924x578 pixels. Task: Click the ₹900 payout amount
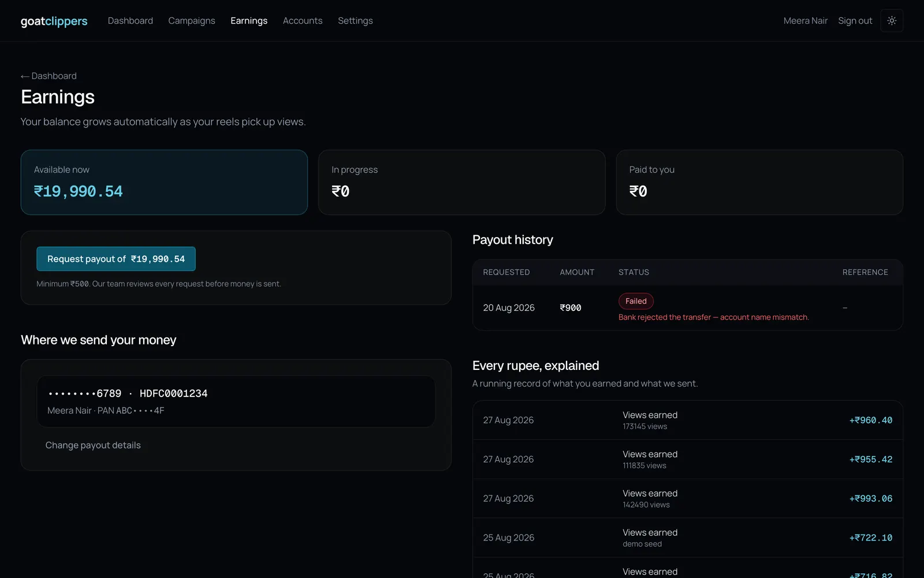571,308
